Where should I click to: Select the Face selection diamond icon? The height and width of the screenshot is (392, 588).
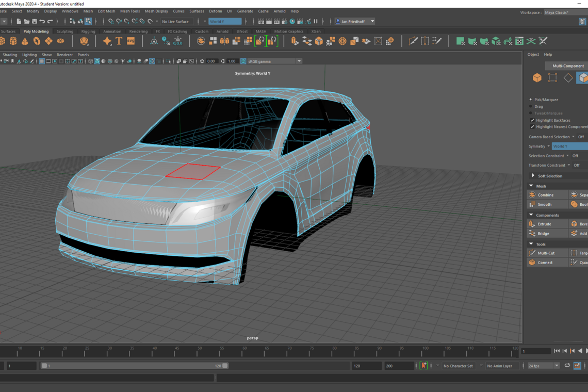(568, 78)
